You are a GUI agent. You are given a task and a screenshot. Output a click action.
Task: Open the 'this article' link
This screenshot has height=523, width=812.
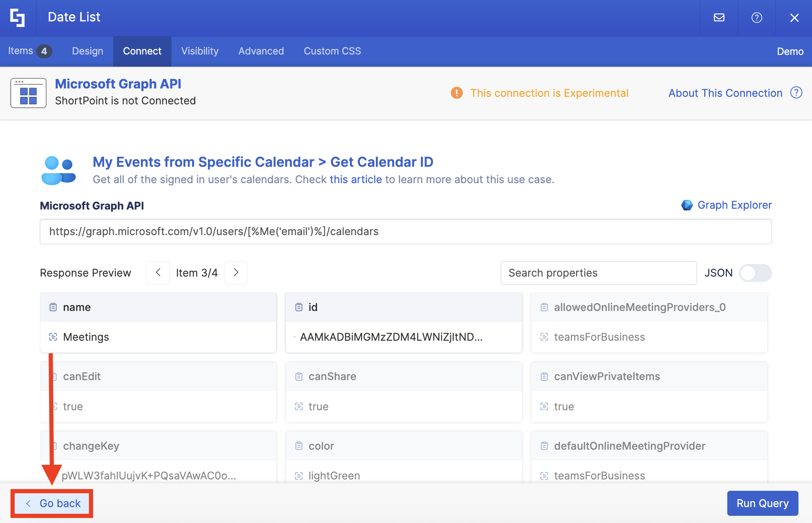pyautogui.click(x=356, y=179)
